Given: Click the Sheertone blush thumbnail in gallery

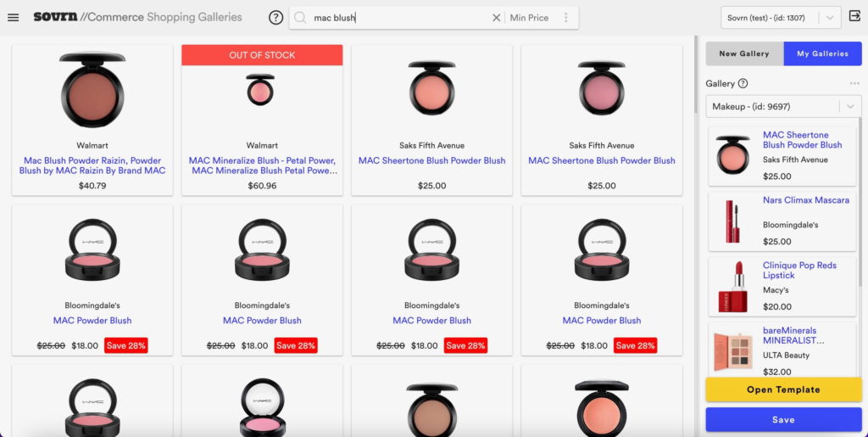Looking at the screenshot, I should [732, 155].
